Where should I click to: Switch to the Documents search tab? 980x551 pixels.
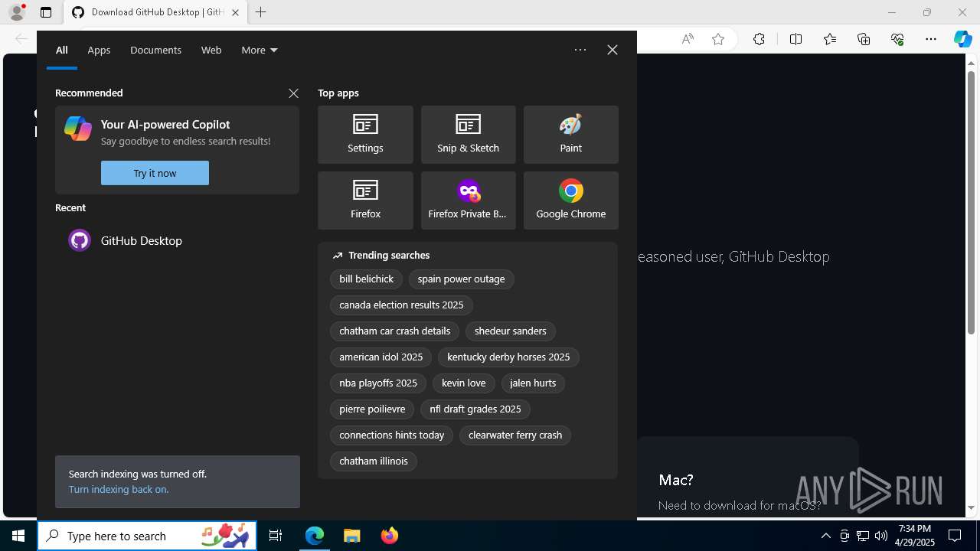click(x=155, y=50)
